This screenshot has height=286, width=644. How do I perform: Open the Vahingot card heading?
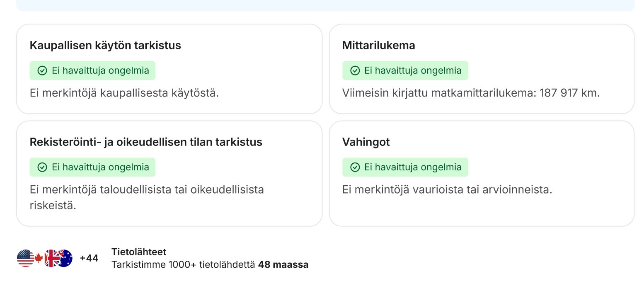click(366, 142)
